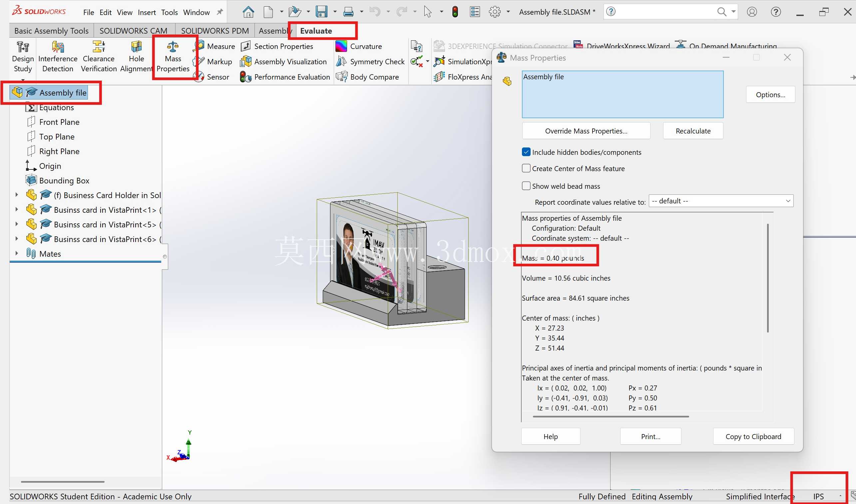Screen dimensions: 856x504
Task: Show Curvature display
Action: (x=359, y=46)
